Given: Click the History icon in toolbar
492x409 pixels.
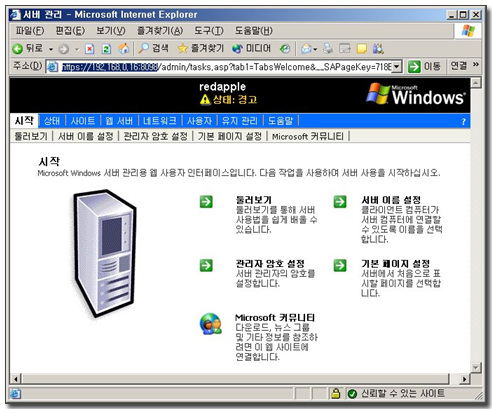Looking at the screenshot, I should [x=285, y=49].
